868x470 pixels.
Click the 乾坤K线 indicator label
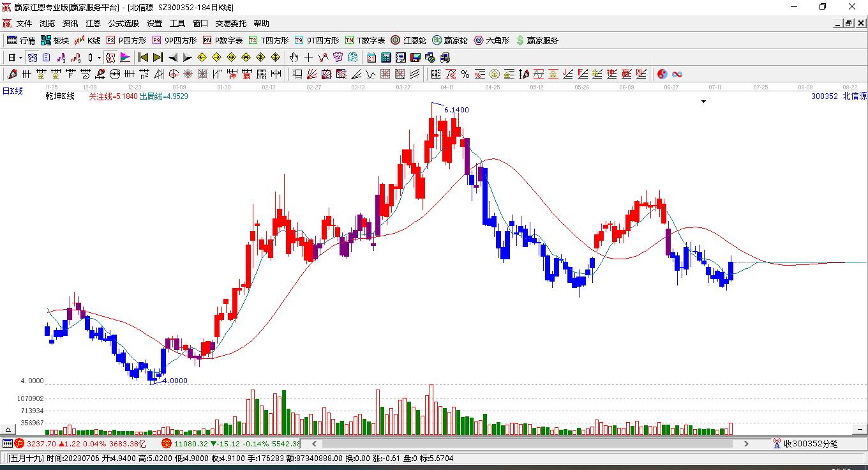coord(60,96)
